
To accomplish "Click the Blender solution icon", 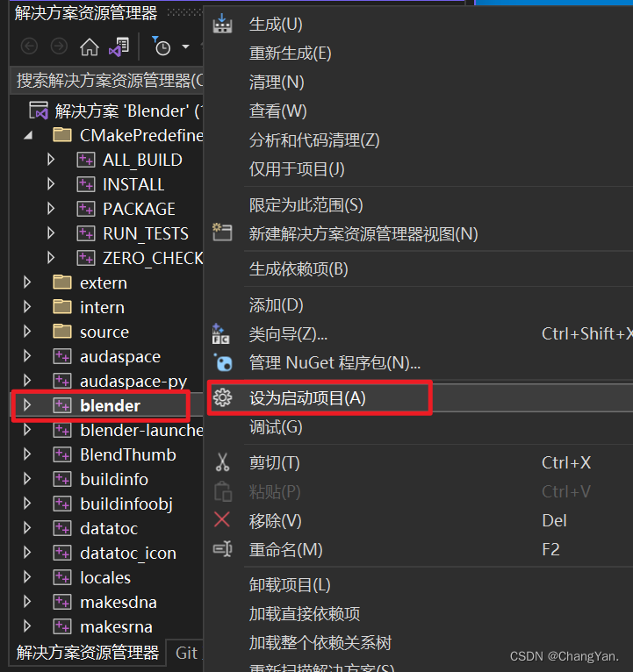I will click(x=39, y=111).
